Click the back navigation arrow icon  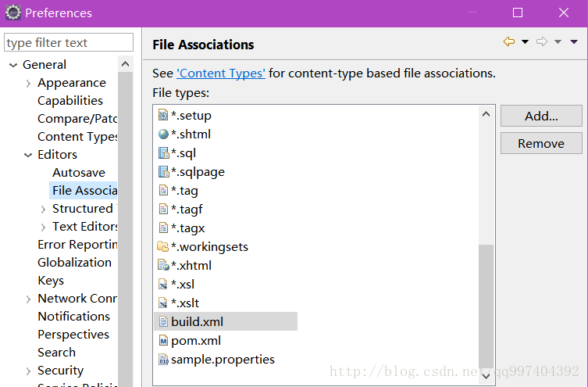click(509, 41)
